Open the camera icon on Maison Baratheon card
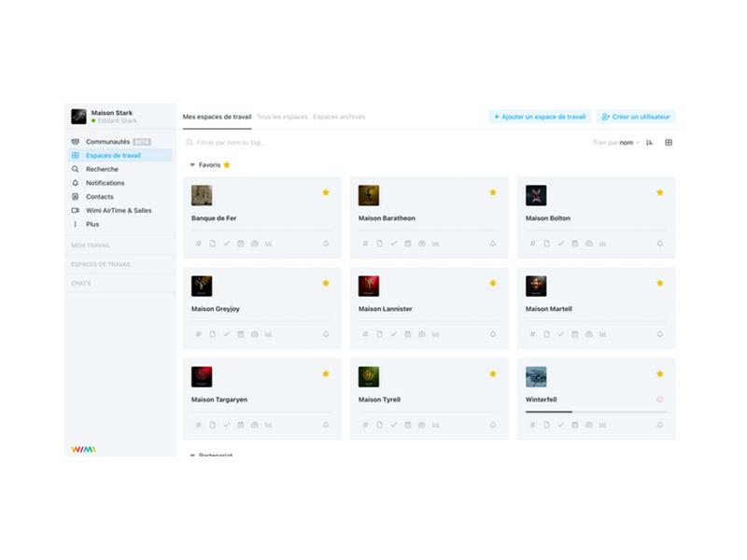 (422, 244)
